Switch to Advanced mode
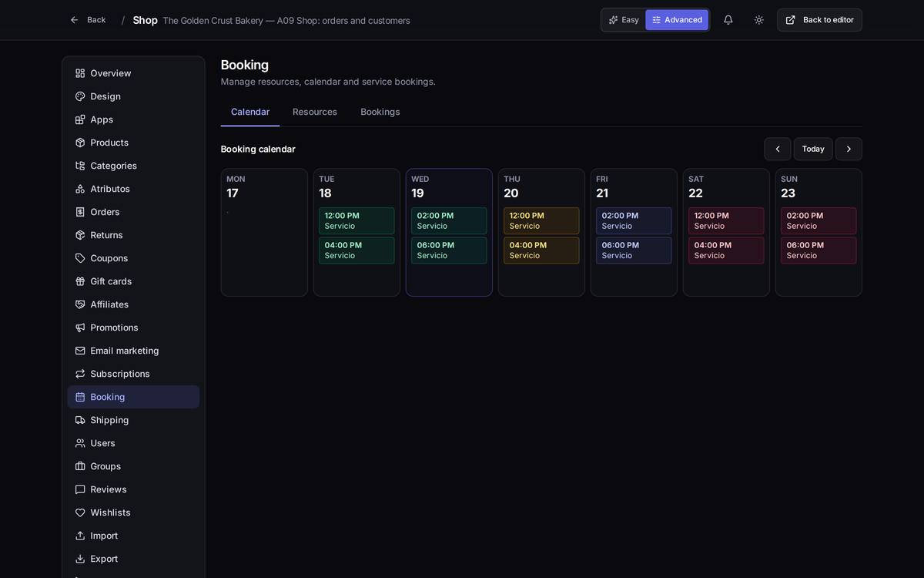This screenshot has width=924, height=578. click(x=677, y=20)
